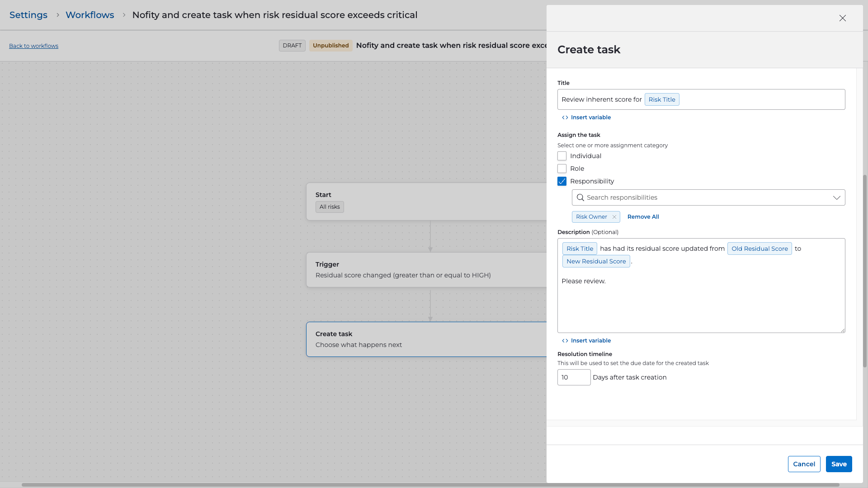
Task: Remove the Risk Owner tag
Action: (614, 217)
